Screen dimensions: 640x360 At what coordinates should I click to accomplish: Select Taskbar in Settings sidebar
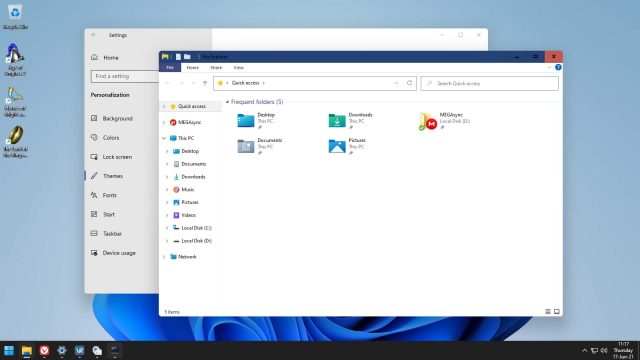click(112, 233)
